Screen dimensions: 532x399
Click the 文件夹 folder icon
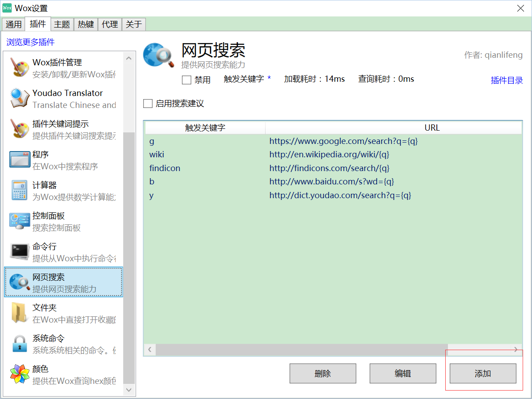click(19, 313)
